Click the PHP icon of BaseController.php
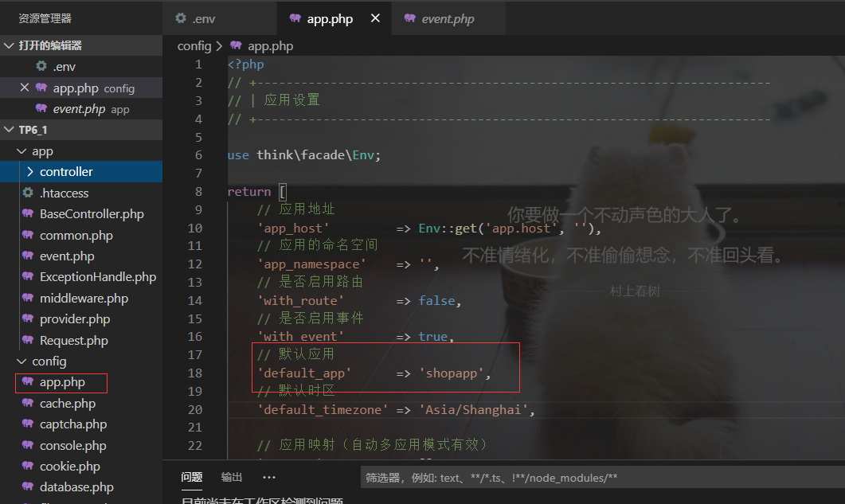The height and width of the screenshot is (504, 845). (28, 213)
